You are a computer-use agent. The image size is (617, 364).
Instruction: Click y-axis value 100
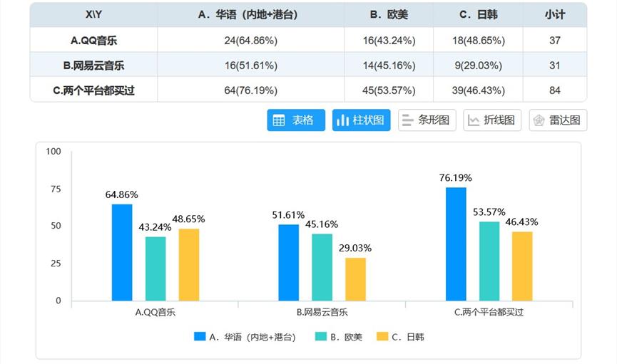tap(53, 151)
